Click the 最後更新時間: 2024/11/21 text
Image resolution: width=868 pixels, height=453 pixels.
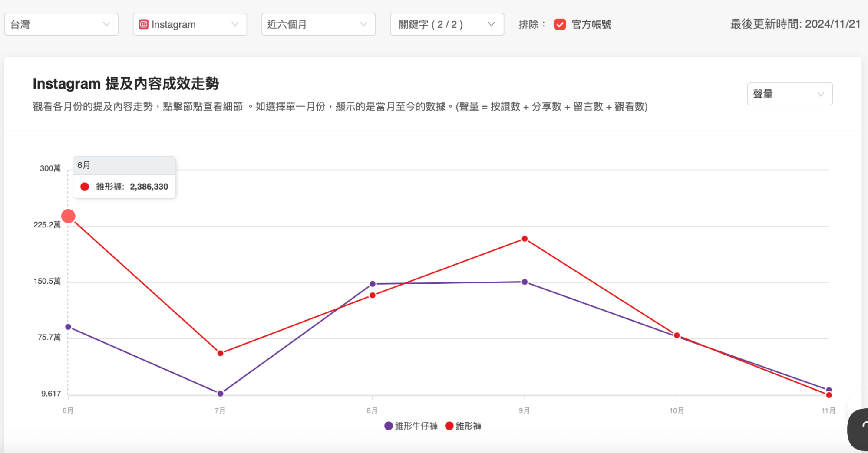(795, 24)
